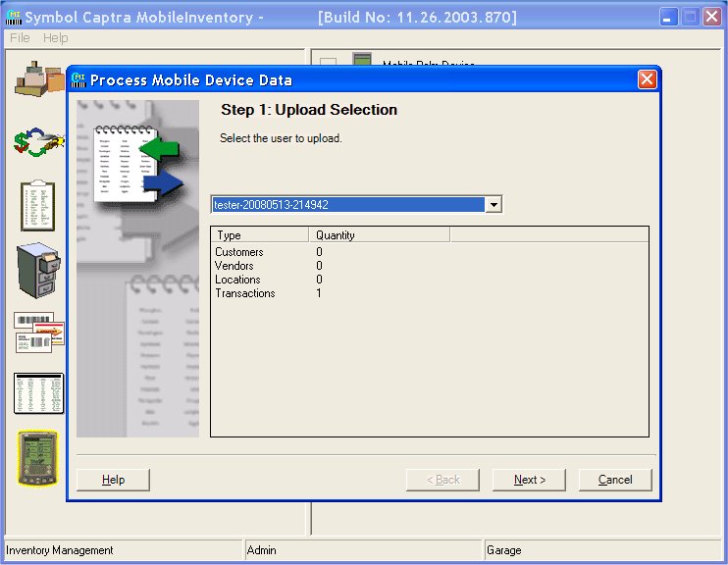Select the highlighted mobile handheld device icon
This screenshot has width=728, height=565.
pyautogui.click(x=37, y=459)
